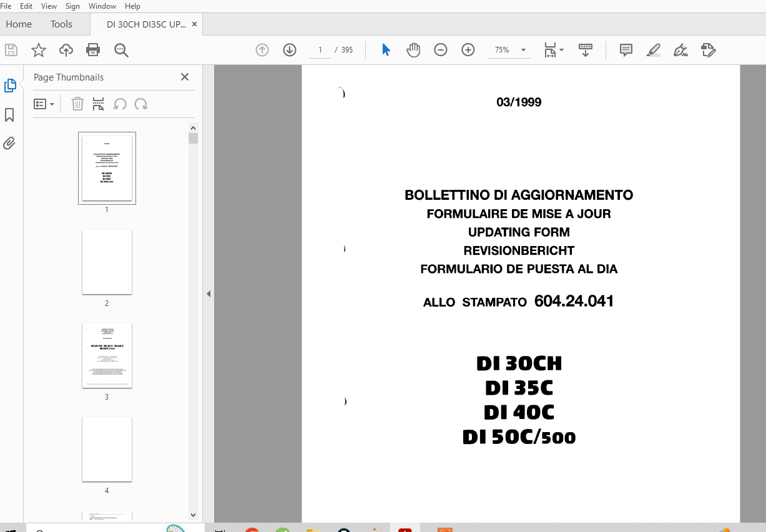Open the View menu

(x=49, y=6)
